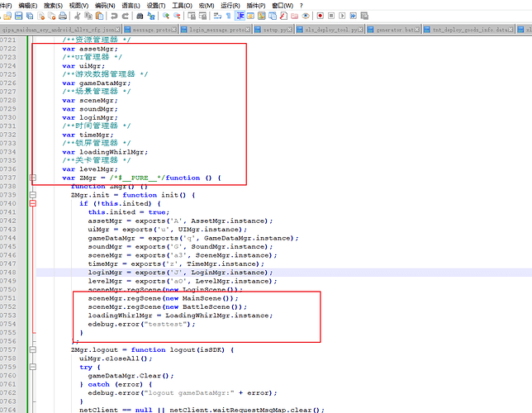Toggle the Word wrap toolbar icon
Image resolution: width=532 pixels, height=413 pixels.
click(217, 16)
